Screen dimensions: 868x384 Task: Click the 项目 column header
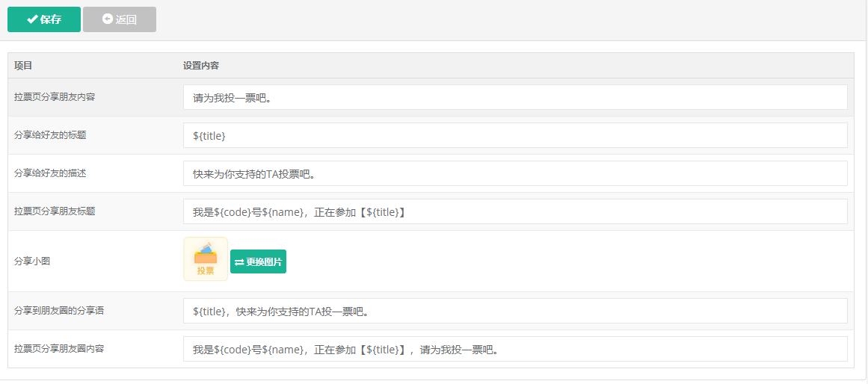[x=23, y=66]
